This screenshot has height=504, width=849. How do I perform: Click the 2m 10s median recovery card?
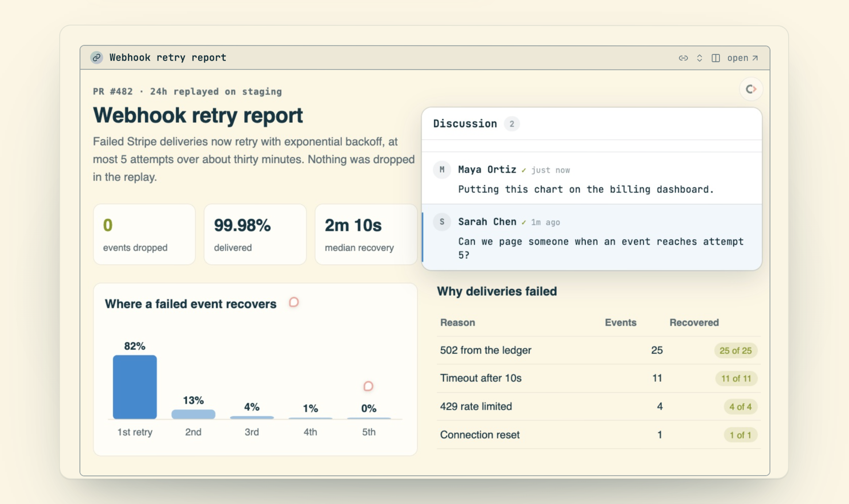click(x=366, y=234)
